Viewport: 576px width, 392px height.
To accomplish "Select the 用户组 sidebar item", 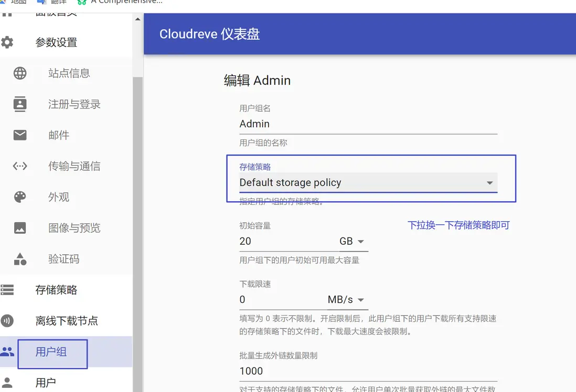I will pos(66,352).
